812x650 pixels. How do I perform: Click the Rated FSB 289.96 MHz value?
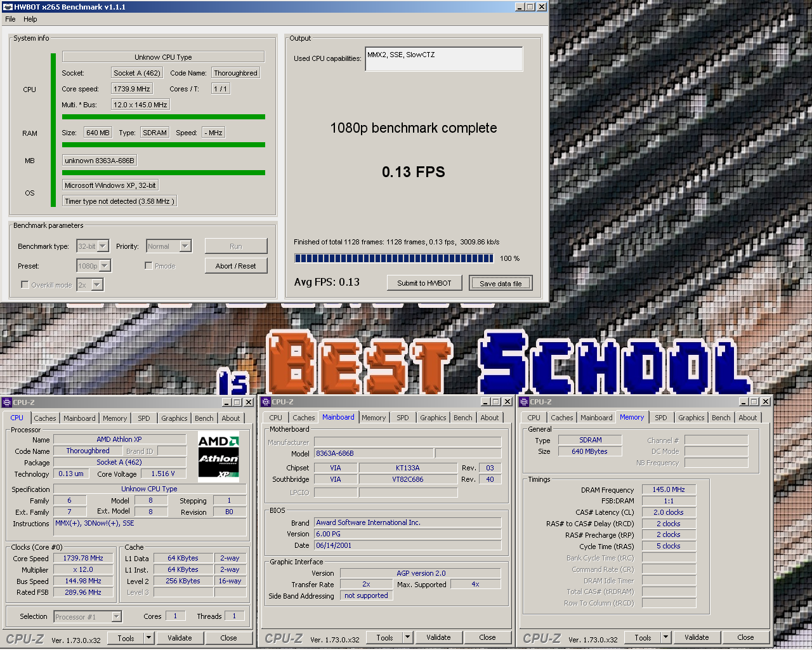(x=84, y=592)
